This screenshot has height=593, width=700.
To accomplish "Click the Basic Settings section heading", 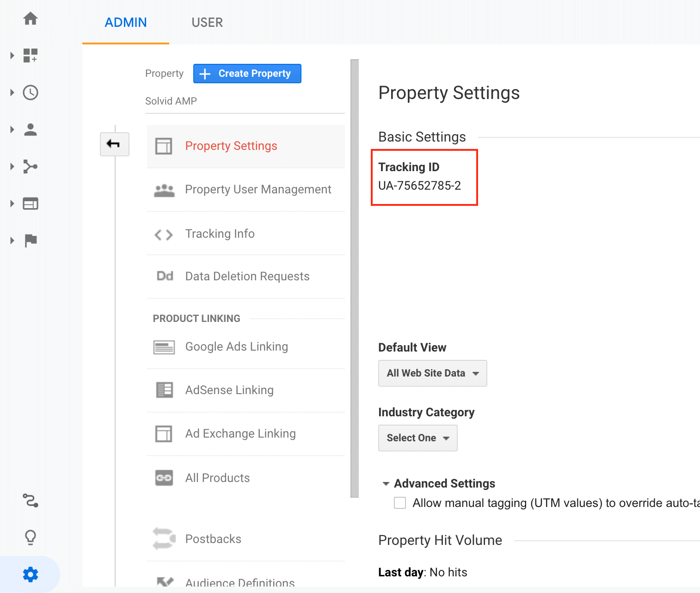I will click(422, 137).
